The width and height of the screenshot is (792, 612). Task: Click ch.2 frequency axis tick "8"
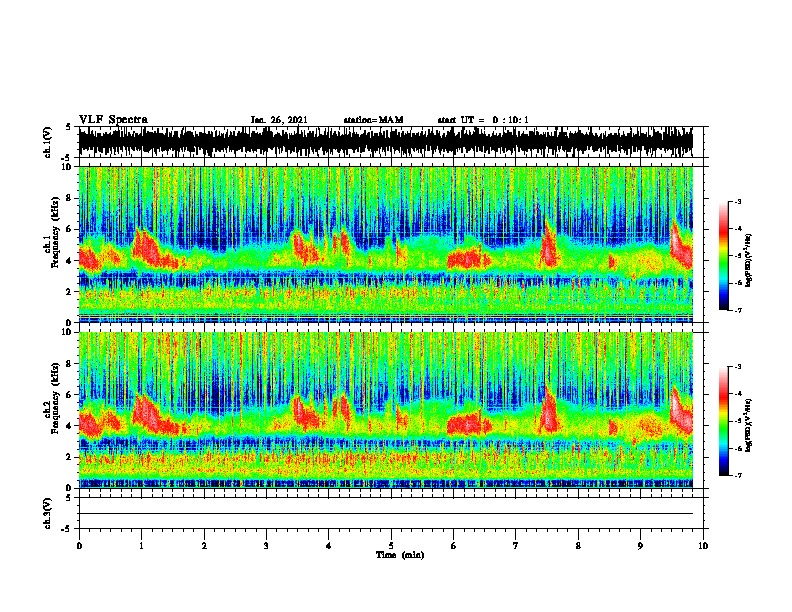(70, 364)
